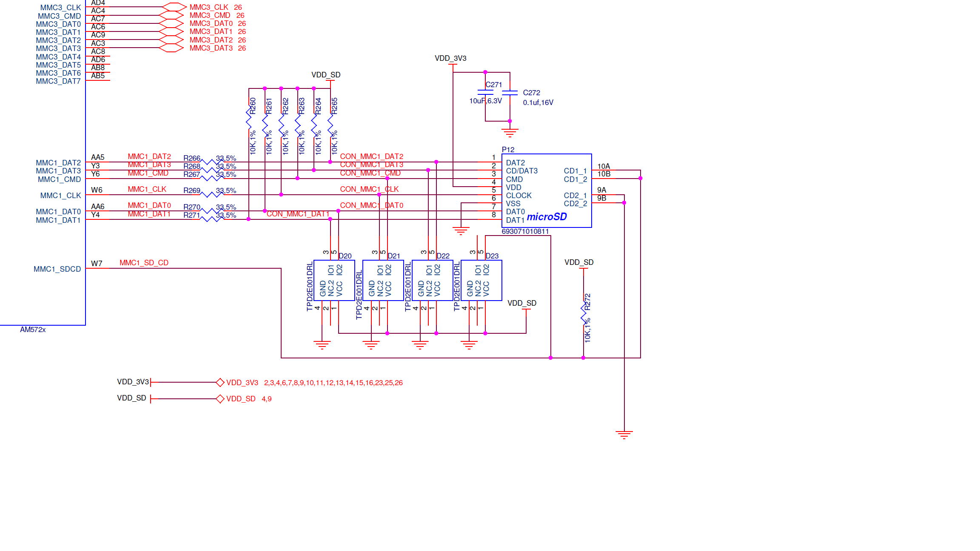980x551 pixels.
Task: Click the CLOCK pin name on microSD
Action: click(x=518, y=196)
